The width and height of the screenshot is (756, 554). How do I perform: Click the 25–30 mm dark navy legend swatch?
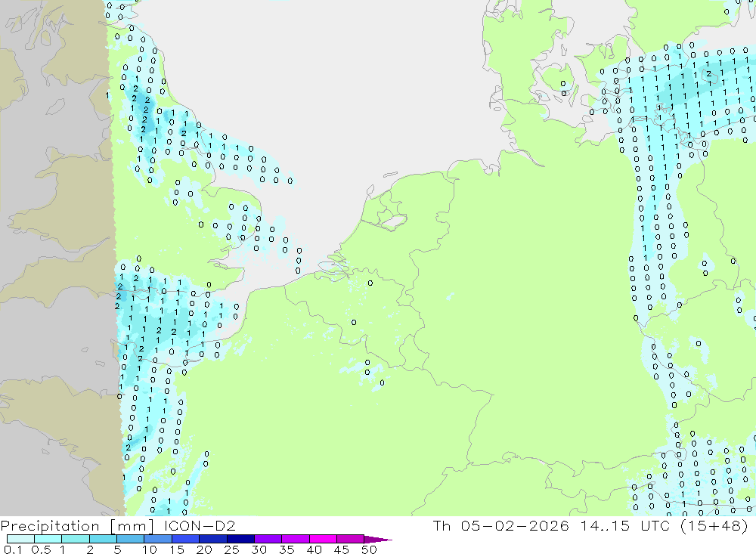click(240, 539)
